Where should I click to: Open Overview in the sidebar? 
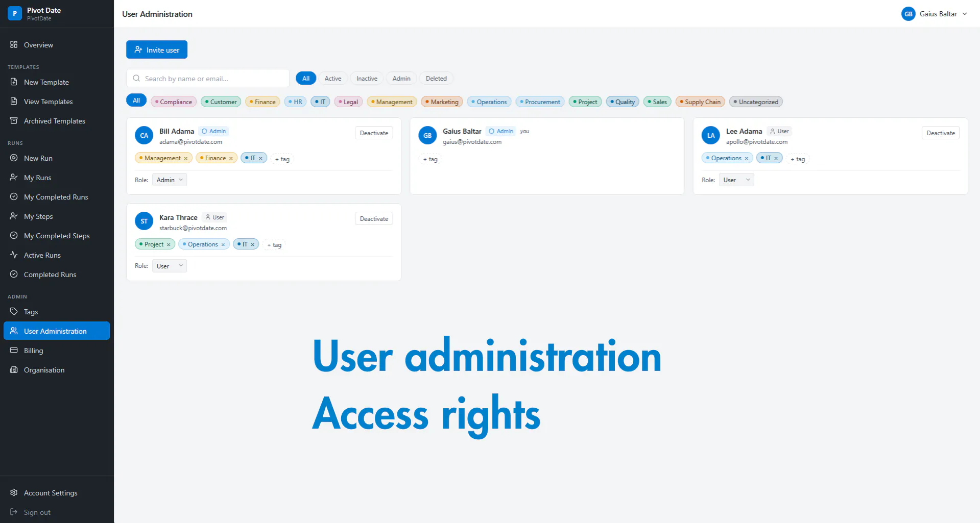[57, 44]
